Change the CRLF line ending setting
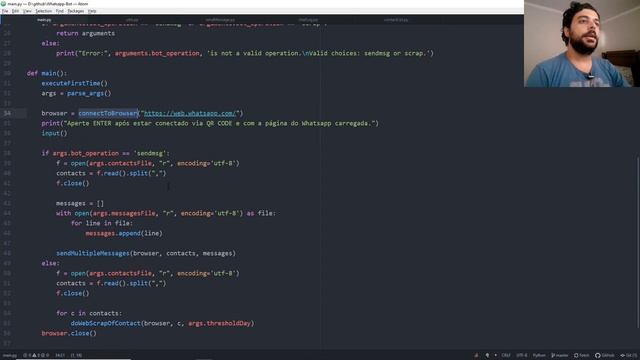The width and height of the screenshot is (640, 360). (x=506, y=356)
